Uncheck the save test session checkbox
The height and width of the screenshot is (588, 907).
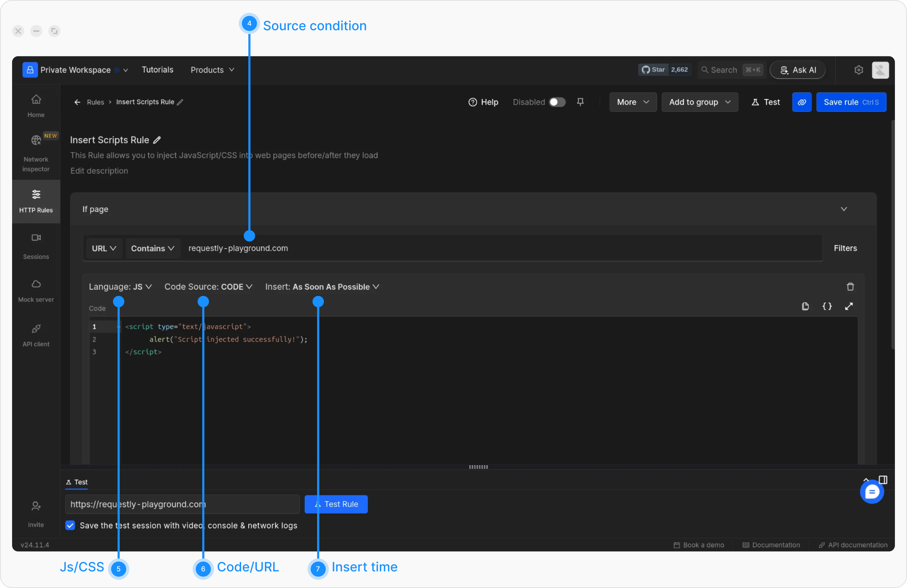coord(70,526)
